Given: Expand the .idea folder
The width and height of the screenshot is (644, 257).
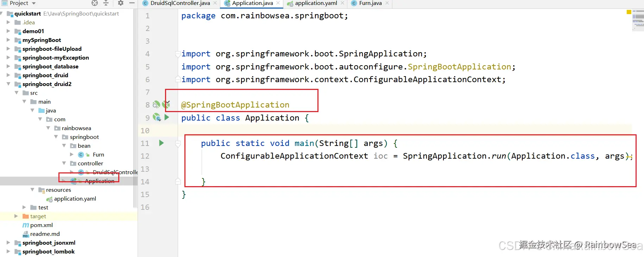Looking at the screenshot, I should tap(8, 22).
